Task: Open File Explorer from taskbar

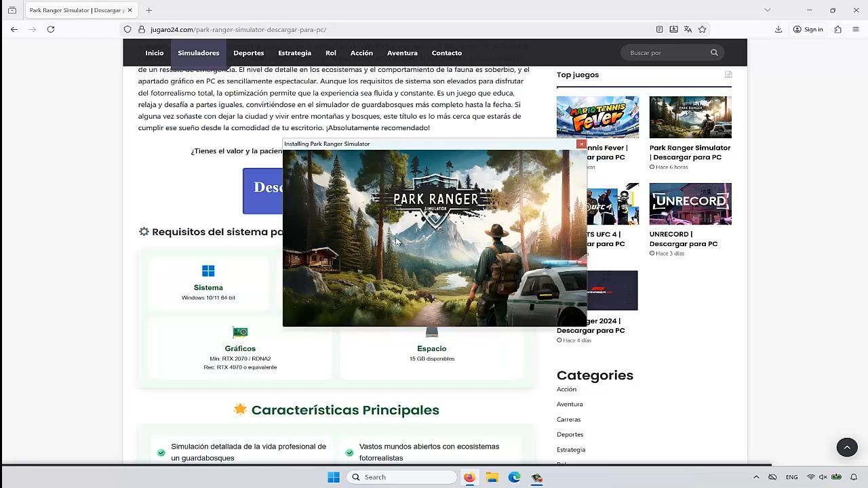Action: tap(492, 477)
